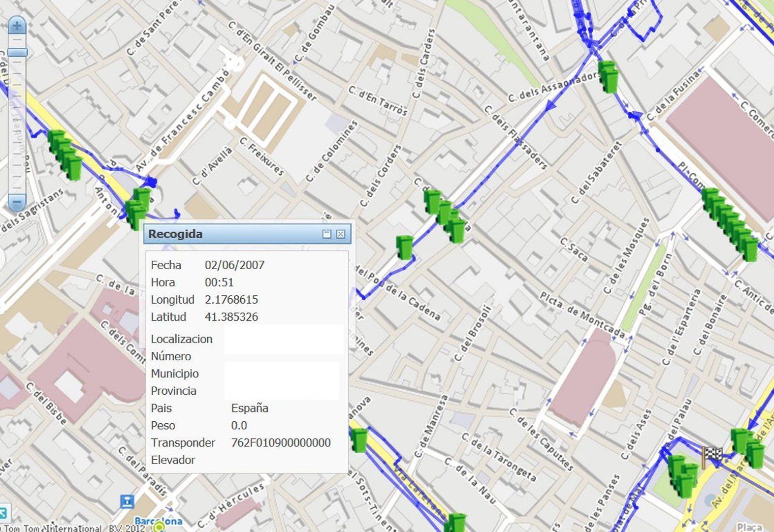Viewport: 774px width, 532px height.
Task: Select the Transponder value 762F010900000000
Action: click(x=281, y=443)
